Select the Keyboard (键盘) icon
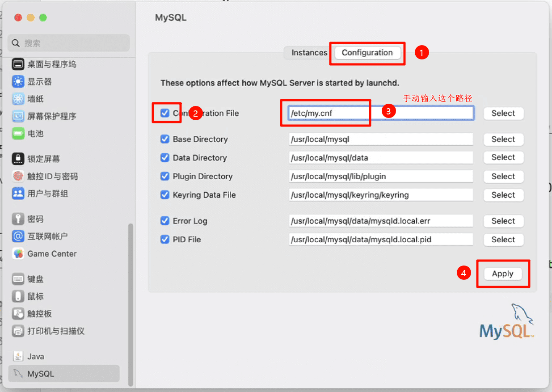The height and width of the screenshot is (392, 552). coord(18,279)
